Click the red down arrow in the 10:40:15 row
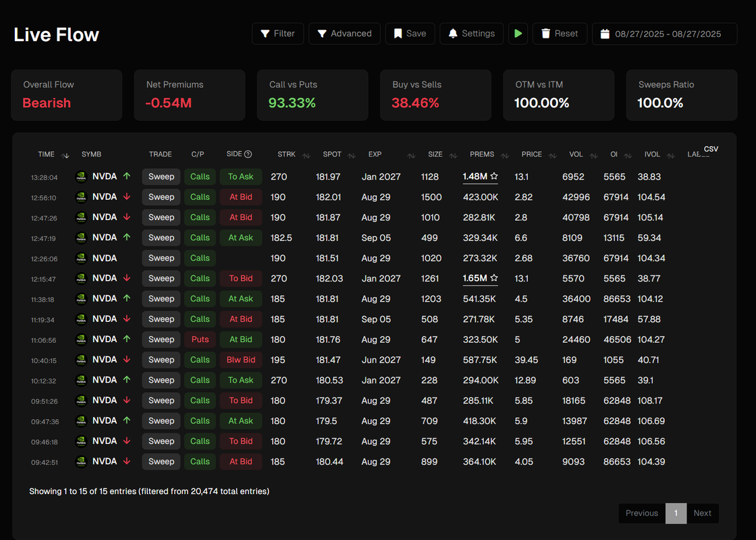 click(x=127, y=359)
